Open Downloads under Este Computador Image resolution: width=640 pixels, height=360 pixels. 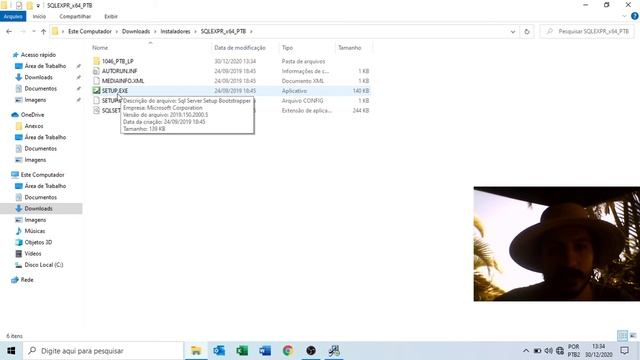pos(38,209)
